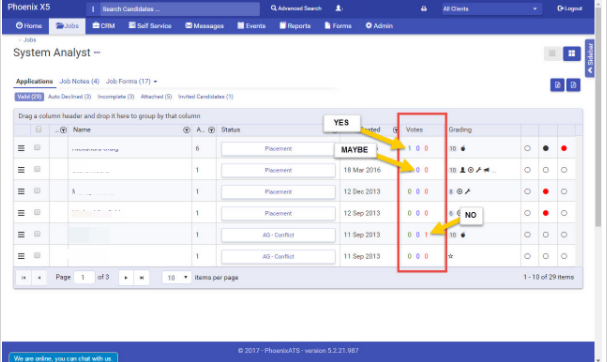Open Placement status dropdown for 18 Mar 2016 row
Screen dimensions: 607x362
278,170
